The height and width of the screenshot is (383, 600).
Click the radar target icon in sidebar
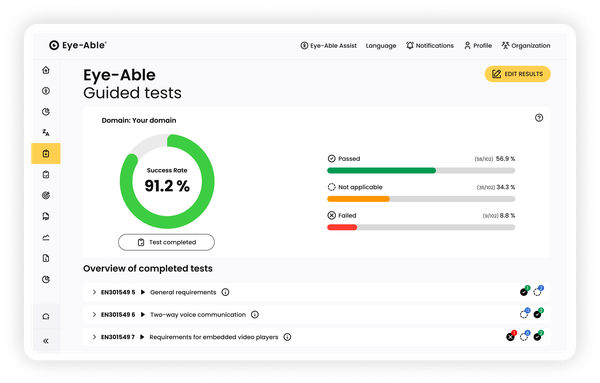click(x=46, y=196)
